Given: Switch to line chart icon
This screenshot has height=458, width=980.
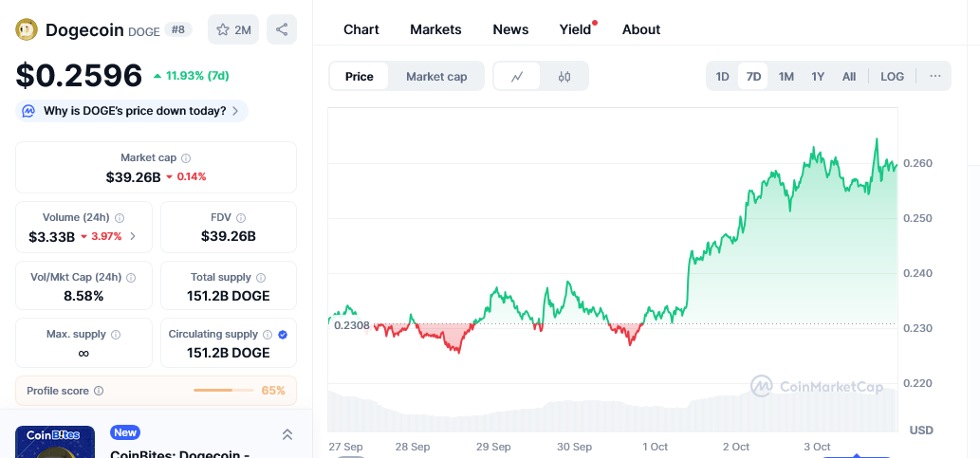Looking at the screenshot, I should (517, 77).
